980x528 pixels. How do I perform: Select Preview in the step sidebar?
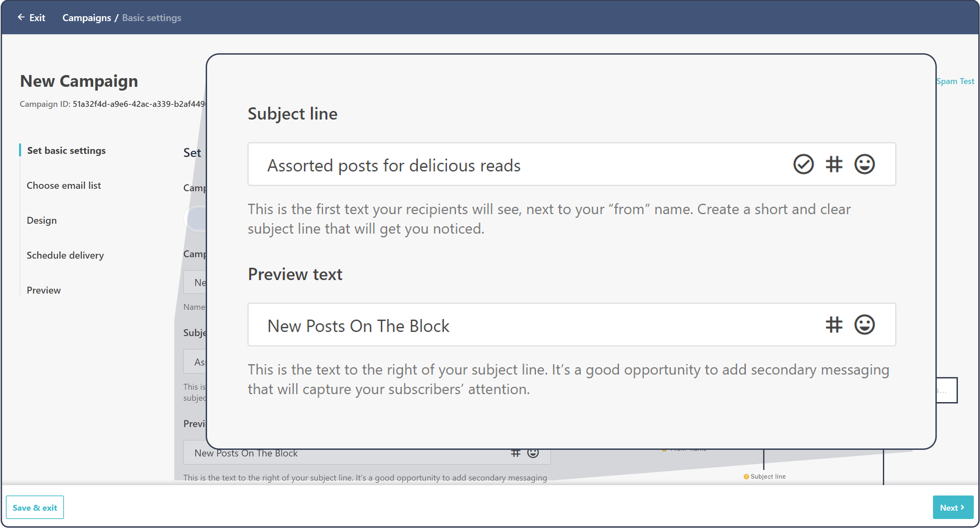(44, 290)
